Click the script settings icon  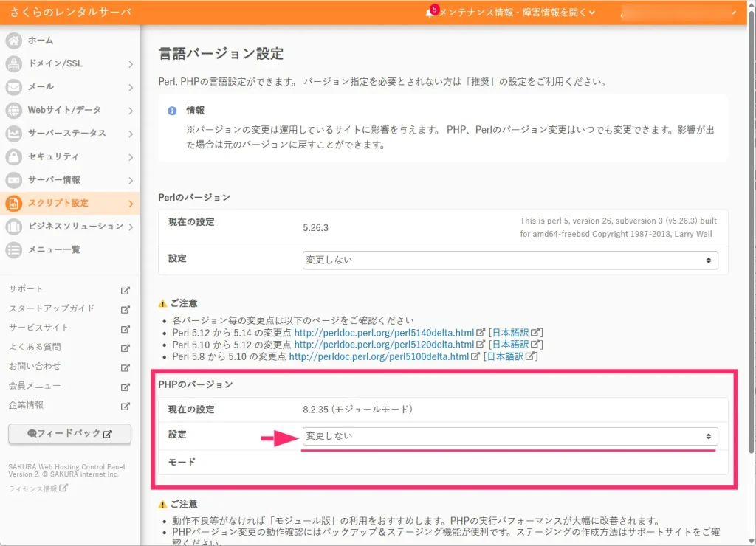tap(13, 204)
